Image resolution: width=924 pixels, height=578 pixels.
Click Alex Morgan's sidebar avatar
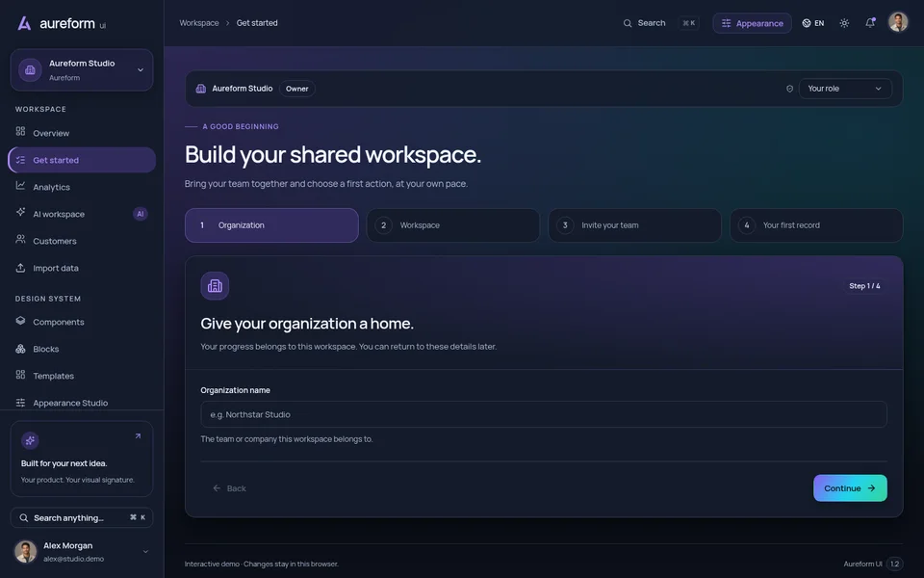coord(25,551)
